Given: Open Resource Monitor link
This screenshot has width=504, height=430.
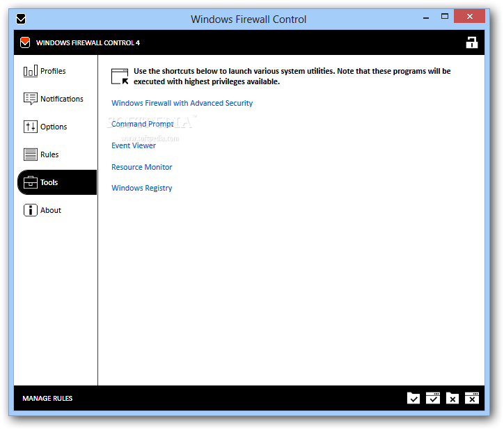Looking at the screenshot, I should 142,167.
